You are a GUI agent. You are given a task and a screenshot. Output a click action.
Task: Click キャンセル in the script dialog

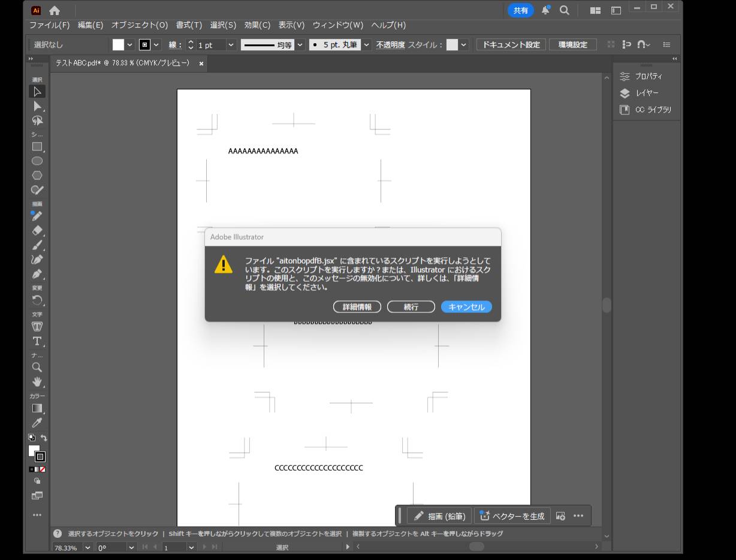click(x=466, y=307)
